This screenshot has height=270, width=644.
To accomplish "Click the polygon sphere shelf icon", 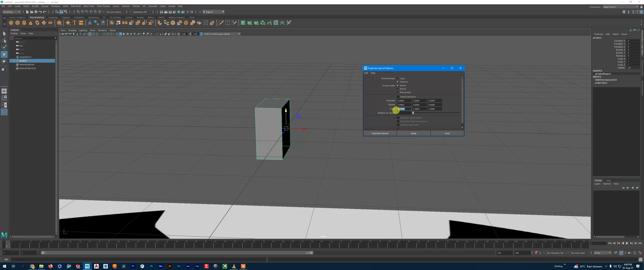I will 11,23.
